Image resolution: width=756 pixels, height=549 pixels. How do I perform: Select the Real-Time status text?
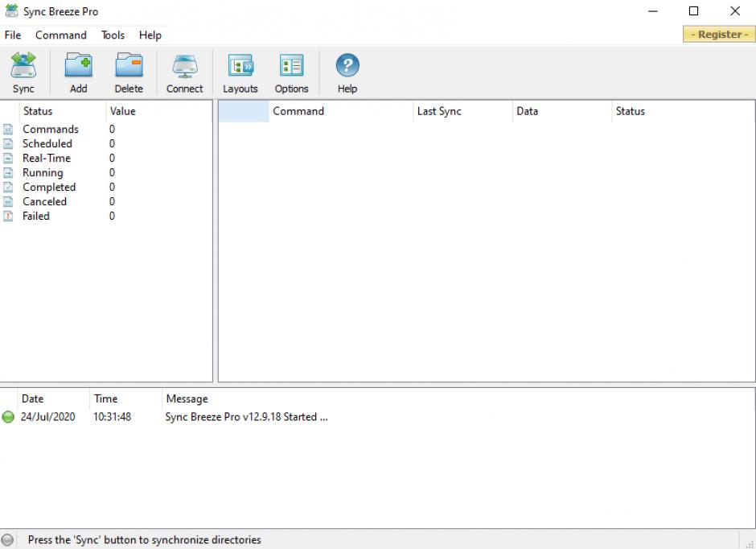click(x=47, y=159)
